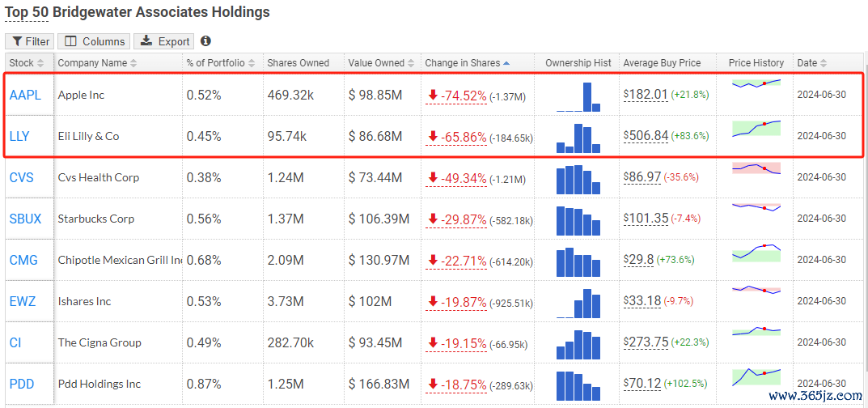
Task: Click Ishares ownership history chart
Action: coord(578,304)
